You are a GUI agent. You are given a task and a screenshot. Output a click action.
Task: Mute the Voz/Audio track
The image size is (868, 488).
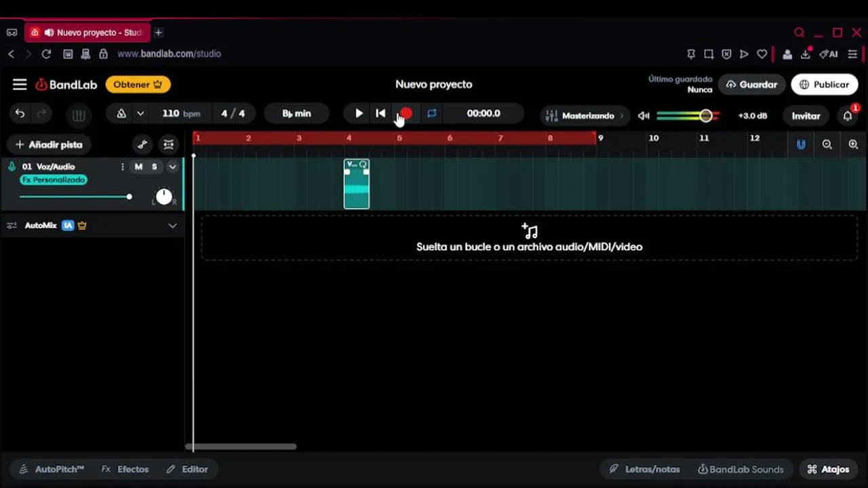point(138,167)
